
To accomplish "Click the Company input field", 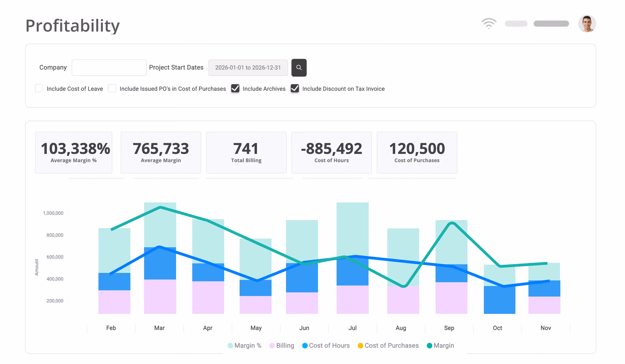I will 109,68.
